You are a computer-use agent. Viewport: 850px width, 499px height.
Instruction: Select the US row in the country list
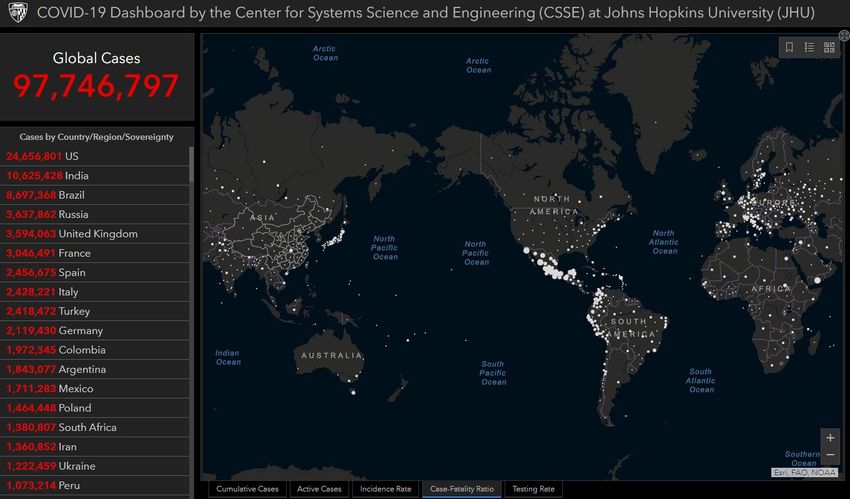click(x=94, y=156)
